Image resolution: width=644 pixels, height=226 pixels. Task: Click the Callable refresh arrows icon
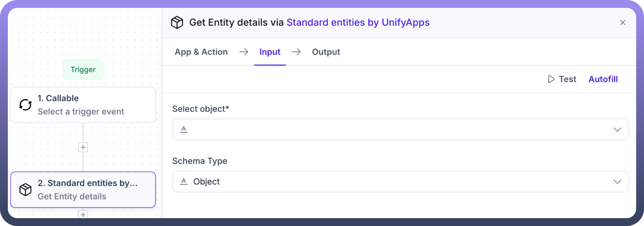point(26,105)
